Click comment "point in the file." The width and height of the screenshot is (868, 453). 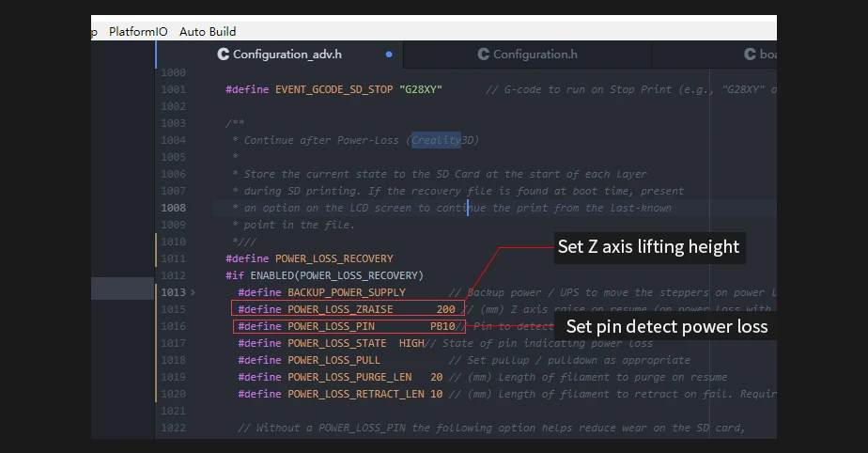pyautogui.click(x=299, y=225)
